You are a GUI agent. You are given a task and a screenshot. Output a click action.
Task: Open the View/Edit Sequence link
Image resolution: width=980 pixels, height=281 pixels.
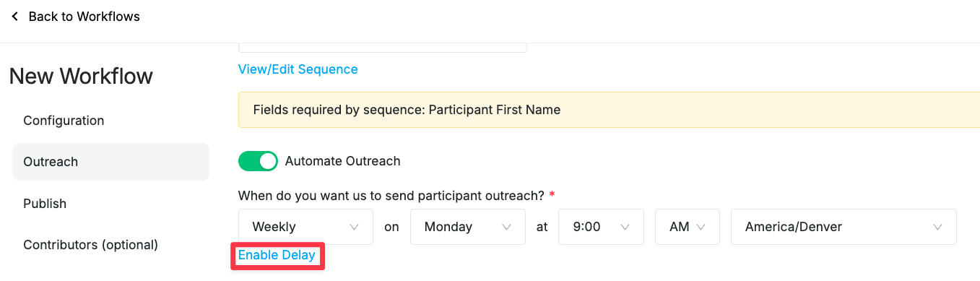click(x=298, y=69)
